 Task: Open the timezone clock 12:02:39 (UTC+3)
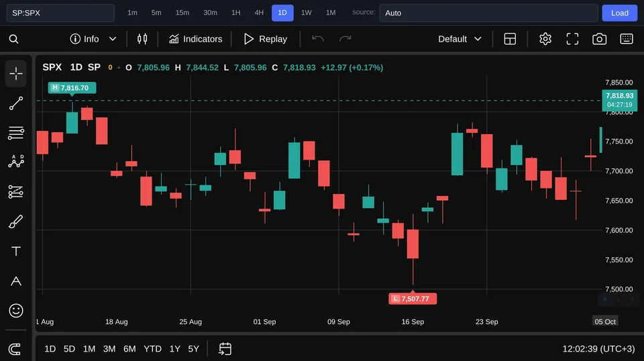(x=598, y=349)
